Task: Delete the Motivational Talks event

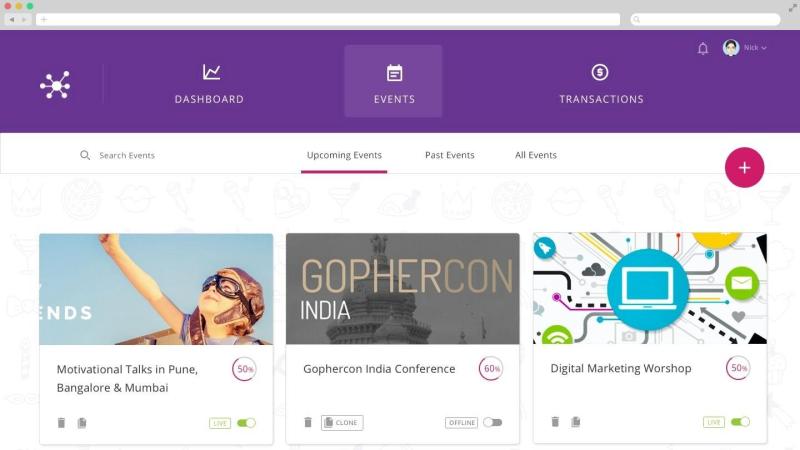Action: pyautogui.click(x=61, y=422)
